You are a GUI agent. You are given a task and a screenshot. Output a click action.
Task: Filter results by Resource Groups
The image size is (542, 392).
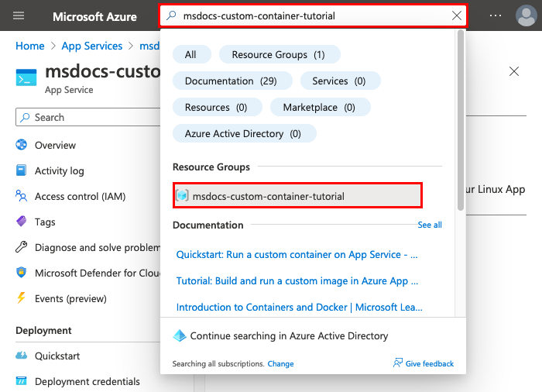tap(277, 54)
